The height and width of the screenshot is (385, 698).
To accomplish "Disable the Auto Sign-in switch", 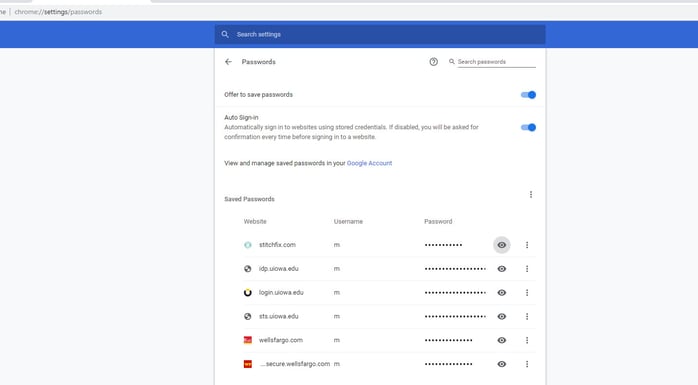I will click(x=528, y=127).
